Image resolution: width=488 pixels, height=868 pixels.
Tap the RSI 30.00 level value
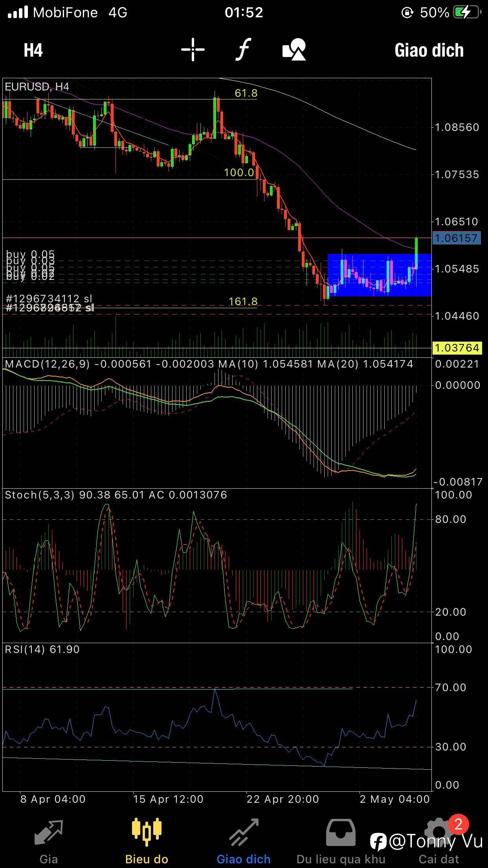click(x=451, y=747)
